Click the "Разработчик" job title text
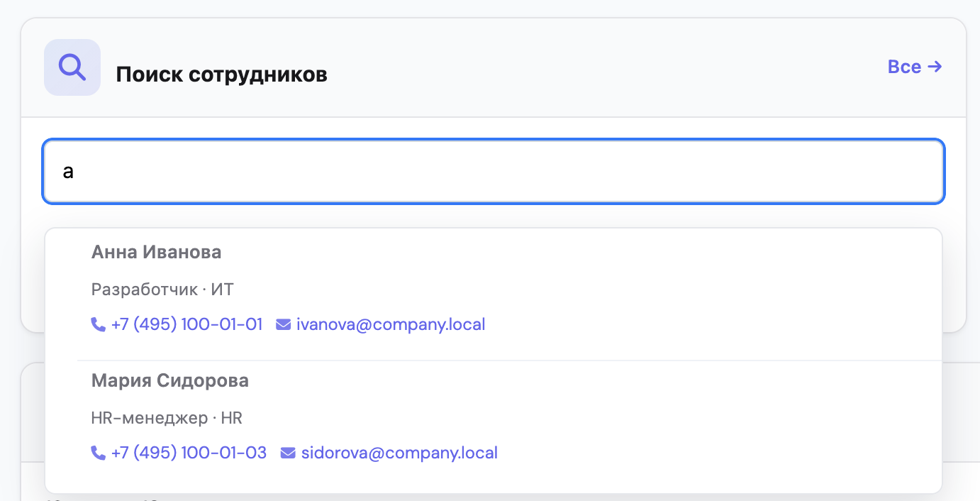Viewport: 980px width, 501px height. tap(145, 290)
